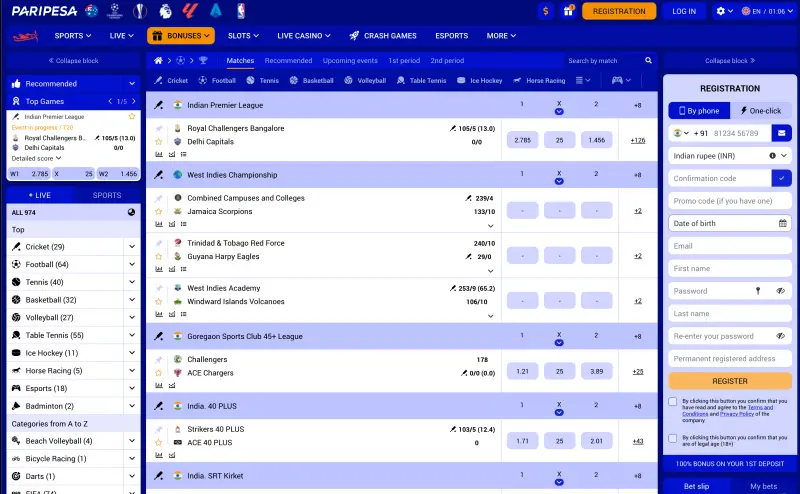Switch to the Upcoming events tab

(350, 61)
